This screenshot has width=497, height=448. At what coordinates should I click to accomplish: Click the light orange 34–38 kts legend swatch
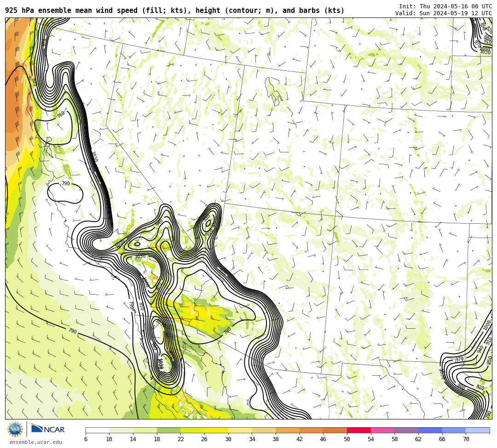pos(264,430)
